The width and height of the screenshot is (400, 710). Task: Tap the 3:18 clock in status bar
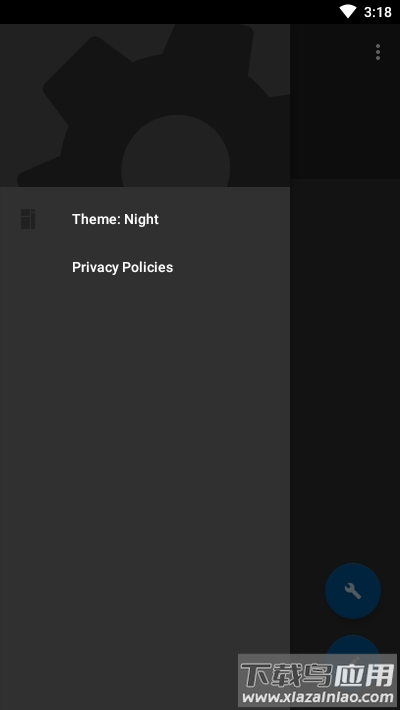click(x=378, y=12)
